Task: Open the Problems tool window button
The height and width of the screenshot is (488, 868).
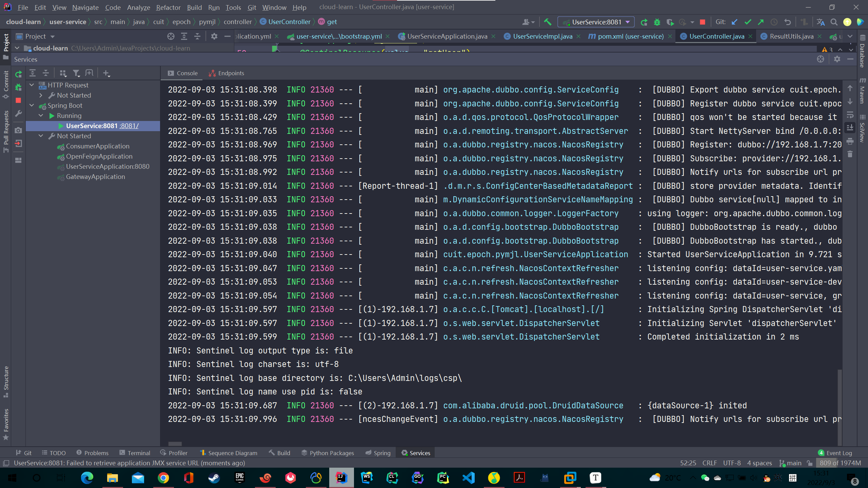Action: 93,453
